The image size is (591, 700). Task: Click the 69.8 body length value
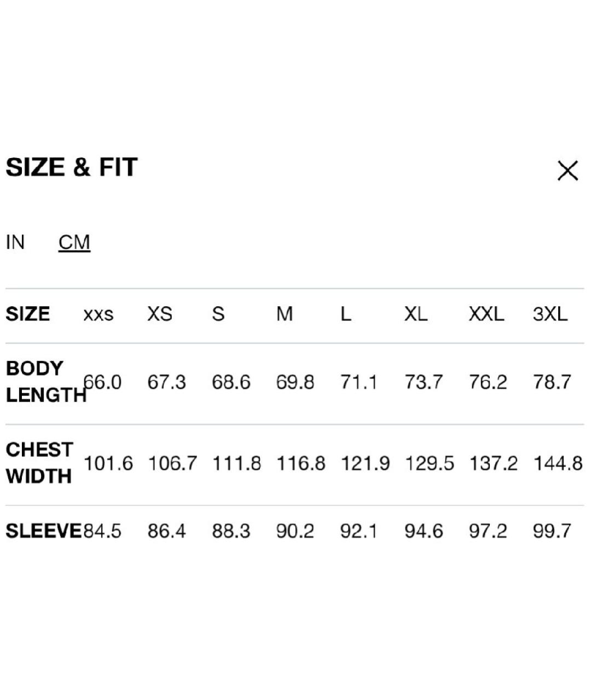[x=295, y=382]
